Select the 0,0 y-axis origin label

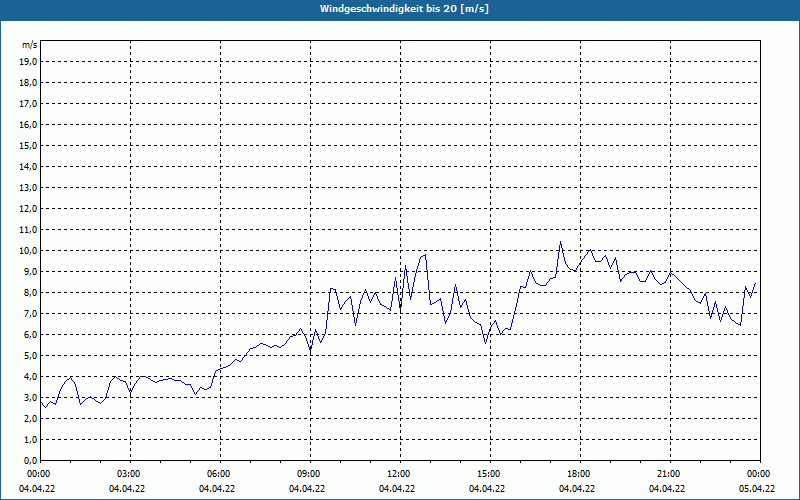tap(31, 460)
